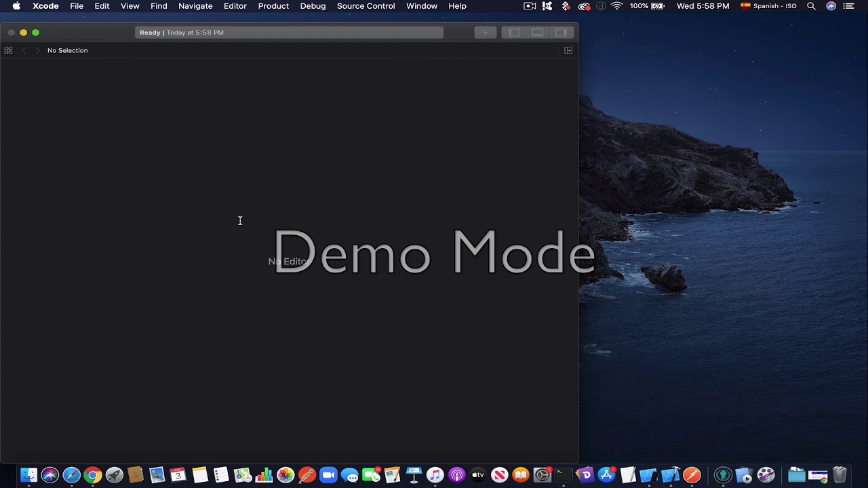Image resolution: width=868 pixels, height=488 pixels.
Task: Toggle the Xcode debug area panel
Action: [x=538, y=33]
